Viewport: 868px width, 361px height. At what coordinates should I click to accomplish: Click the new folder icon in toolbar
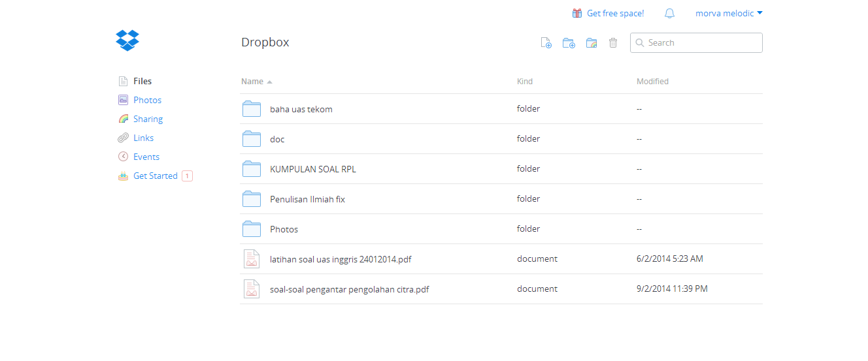(569, 43)
